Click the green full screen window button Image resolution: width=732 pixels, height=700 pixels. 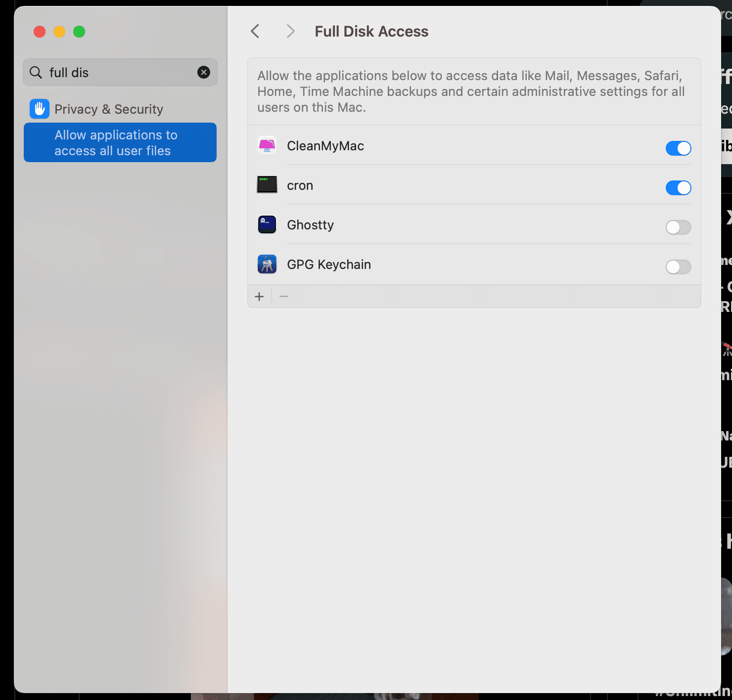click(x=79, y=32)
